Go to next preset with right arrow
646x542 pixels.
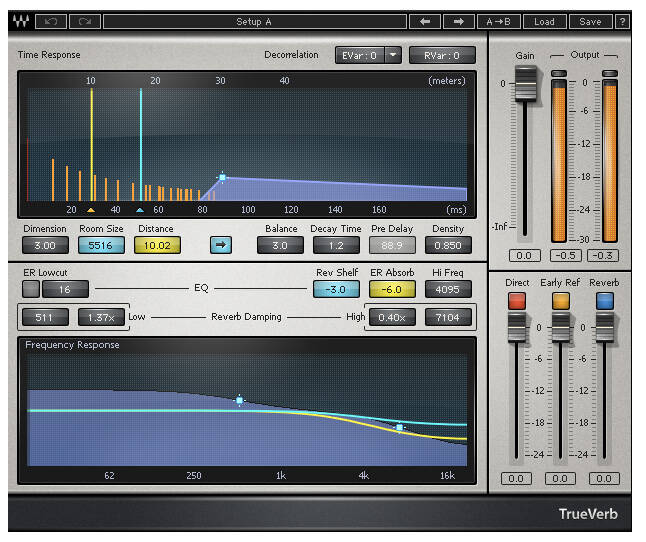click(459, 21)
